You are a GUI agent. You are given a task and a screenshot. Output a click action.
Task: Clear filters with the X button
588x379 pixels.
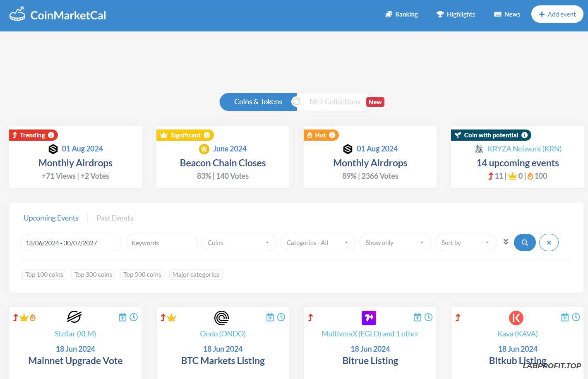tap(549, 242)
